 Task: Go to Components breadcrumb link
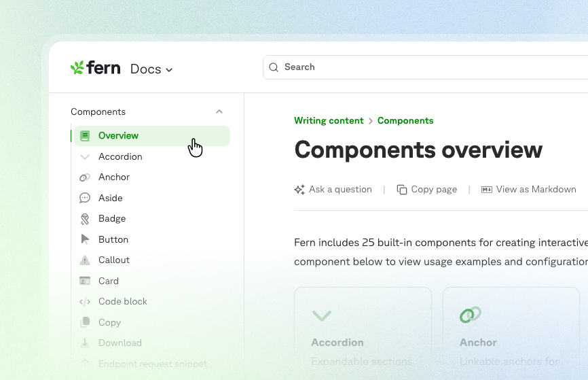point(405,120)
